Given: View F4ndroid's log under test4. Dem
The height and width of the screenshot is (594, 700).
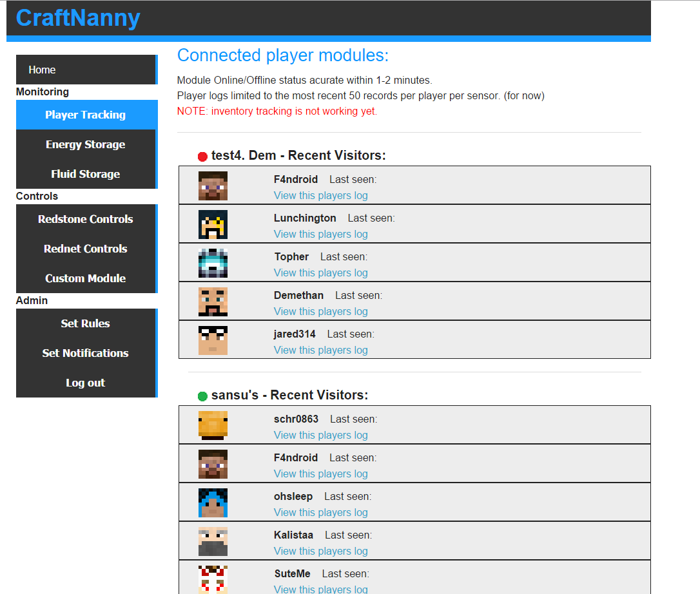Looking at the screenshot, I should point(320,195).
